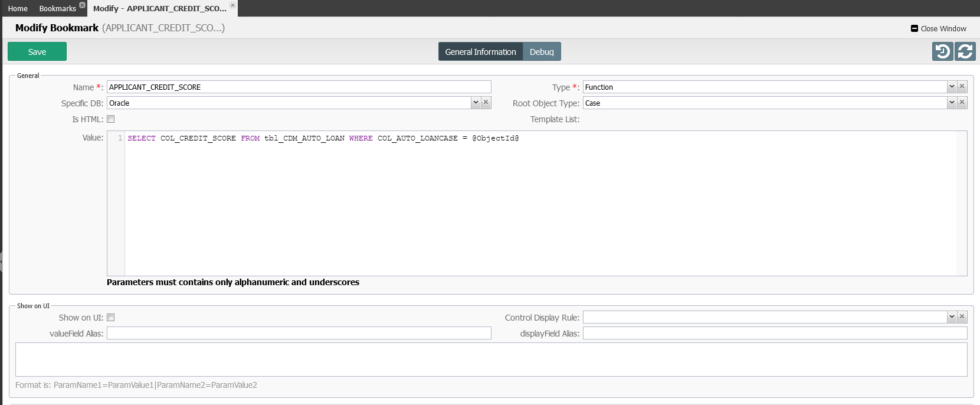Viewport: 980px width, 405px height.
Task: Enable the Is HTML checkbox
Action: [110, 119]
